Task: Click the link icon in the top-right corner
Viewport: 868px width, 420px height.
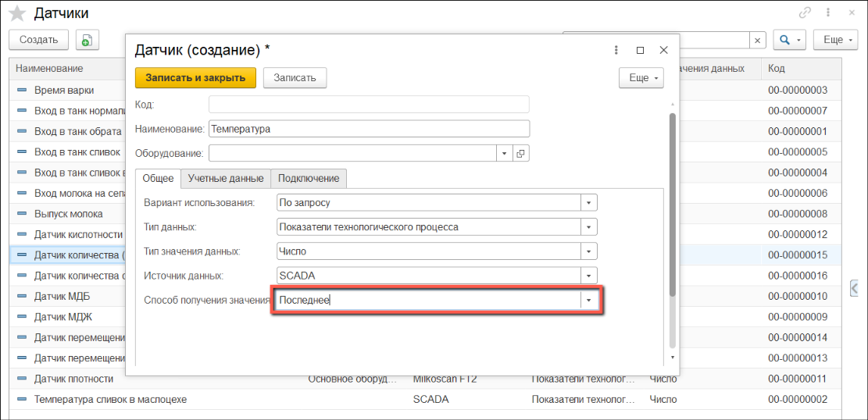Action: click(x=805, y=12)
